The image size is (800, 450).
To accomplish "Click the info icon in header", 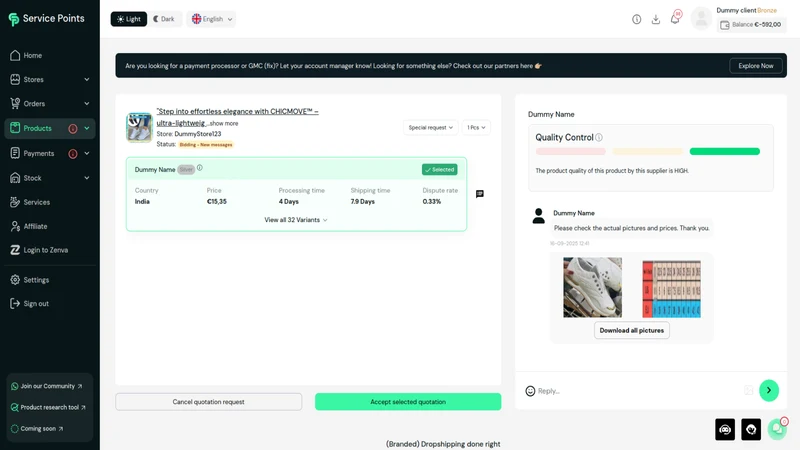I will pos(636,19).
